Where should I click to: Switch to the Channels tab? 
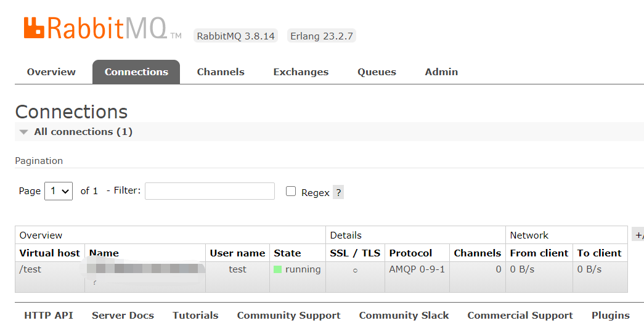pyautogui.click(x=221, y=72)
